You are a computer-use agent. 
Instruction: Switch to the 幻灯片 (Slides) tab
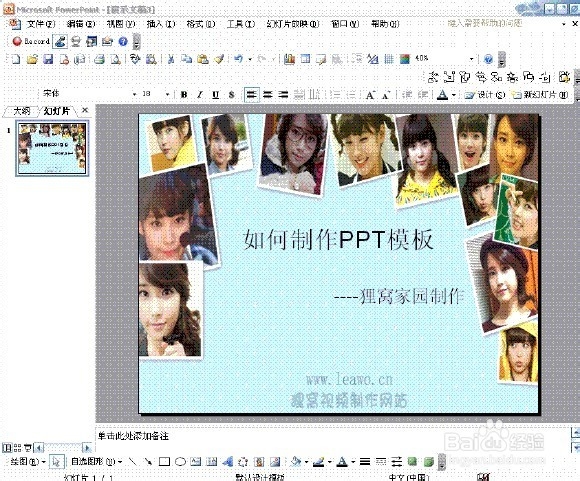coord(57,111)
